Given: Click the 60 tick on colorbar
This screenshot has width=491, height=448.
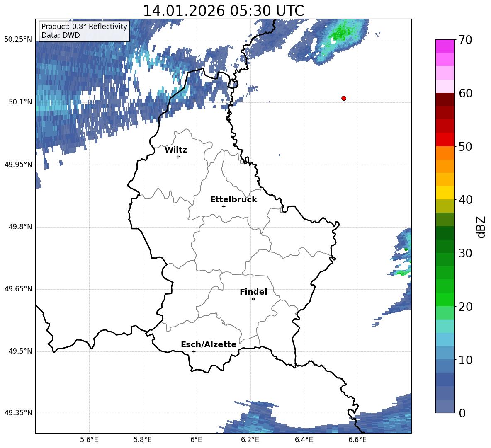Looking at the screenshot, I should [465, 93].
